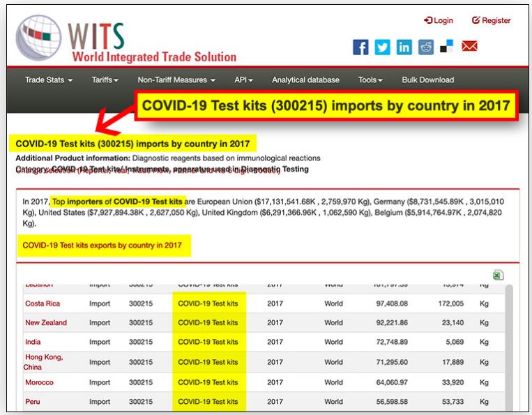Select Morocco quantity 33,920

coord(453,382)
